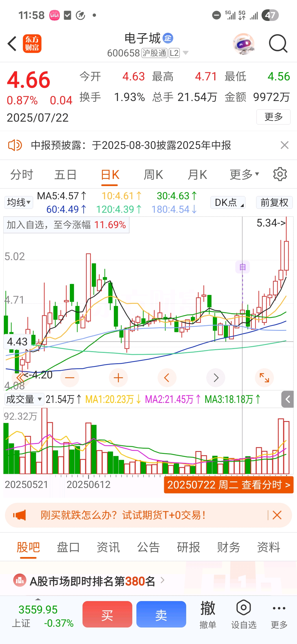This screenshot has width=297, height=644.
Task: Tap 撤单 cancel order button
Action: [x=208, y=615]
